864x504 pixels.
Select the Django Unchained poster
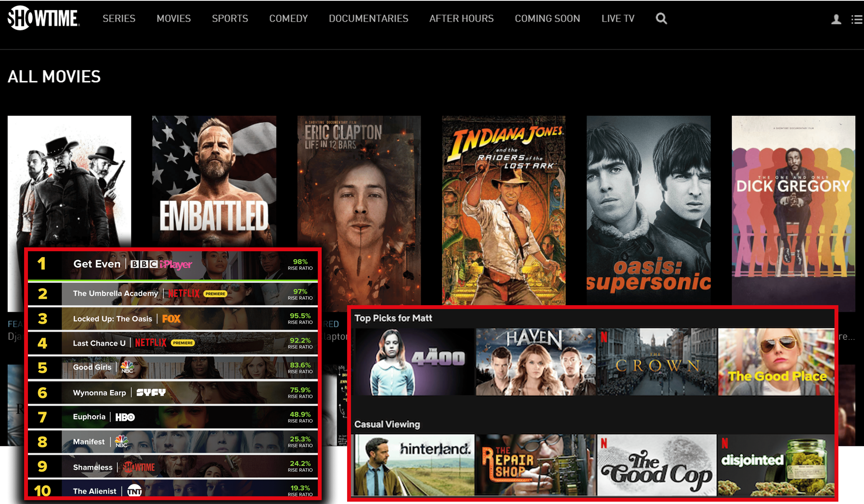pyautogui.click(x=69, y=182)
